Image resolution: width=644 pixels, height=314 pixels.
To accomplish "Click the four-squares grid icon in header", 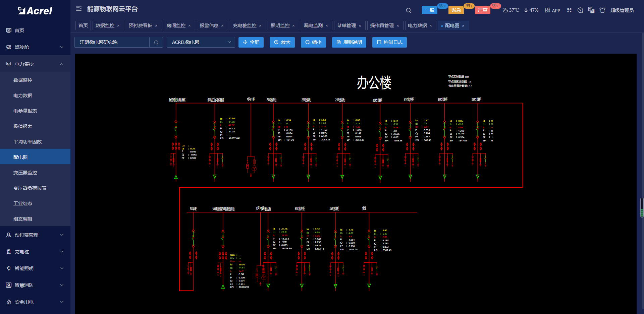I will [x=569, y=10].
